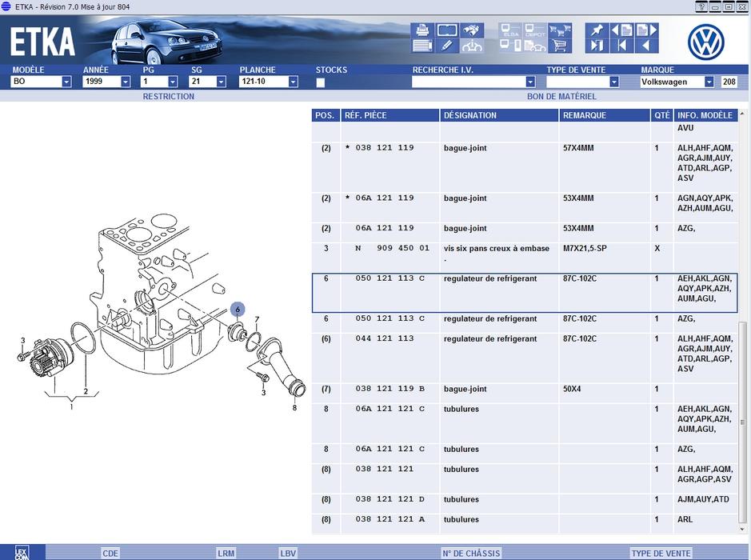Click the multiple shopping carts icon
Screen dimensions: 751x560
560,30
